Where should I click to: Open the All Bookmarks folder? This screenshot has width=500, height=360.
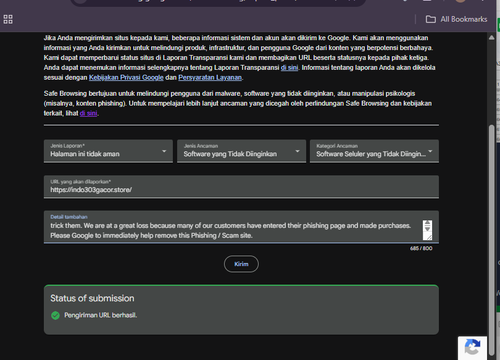click(x=456, y=19)
